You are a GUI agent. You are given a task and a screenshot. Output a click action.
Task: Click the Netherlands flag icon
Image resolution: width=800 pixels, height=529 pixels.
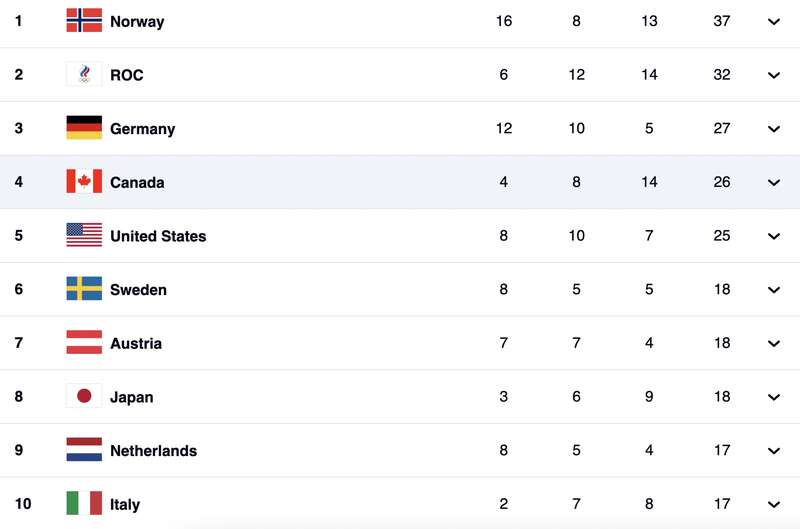(84, 450)
